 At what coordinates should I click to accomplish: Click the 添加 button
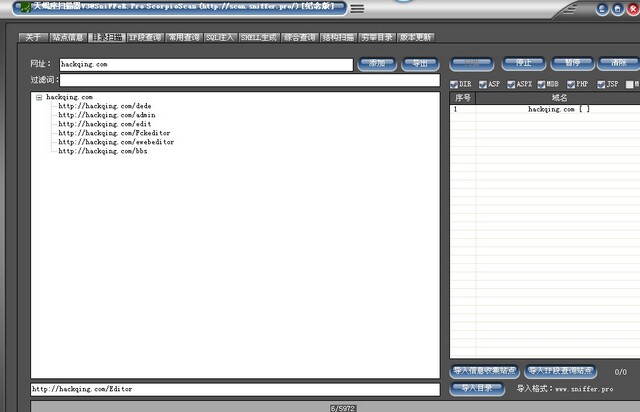(376, 63)
